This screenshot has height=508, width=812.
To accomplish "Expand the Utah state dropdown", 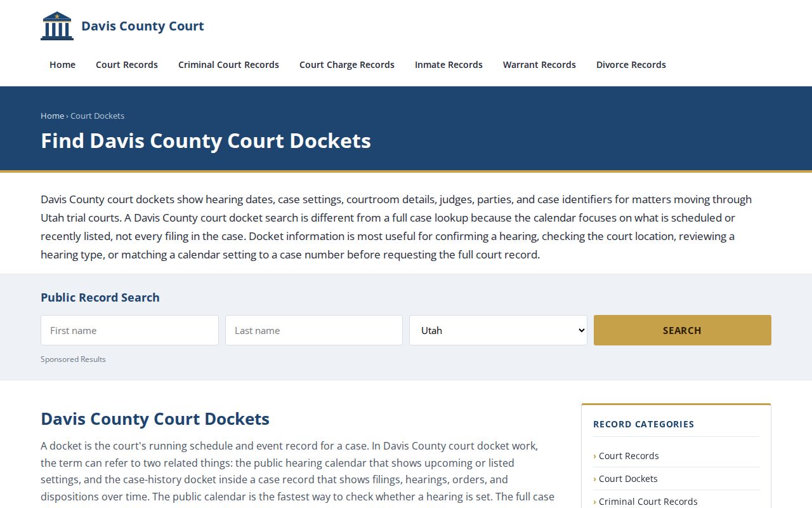I will (498, 330).
